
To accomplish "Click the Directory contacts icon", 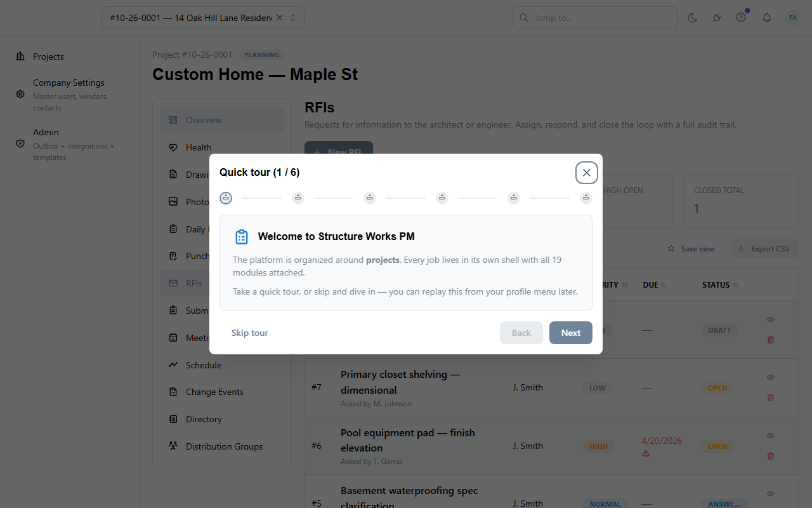I will pos(173,419).
